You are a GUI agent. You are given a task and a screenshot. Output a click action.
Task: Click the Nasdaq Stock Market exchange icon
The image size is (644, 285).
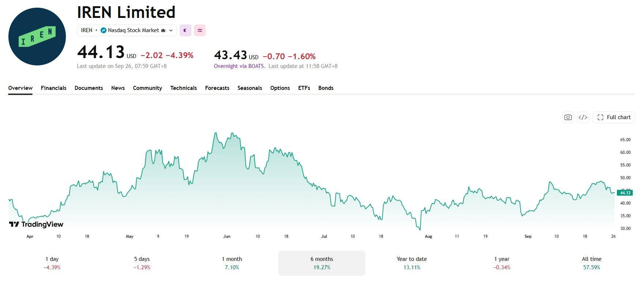(x=104, y=30)
